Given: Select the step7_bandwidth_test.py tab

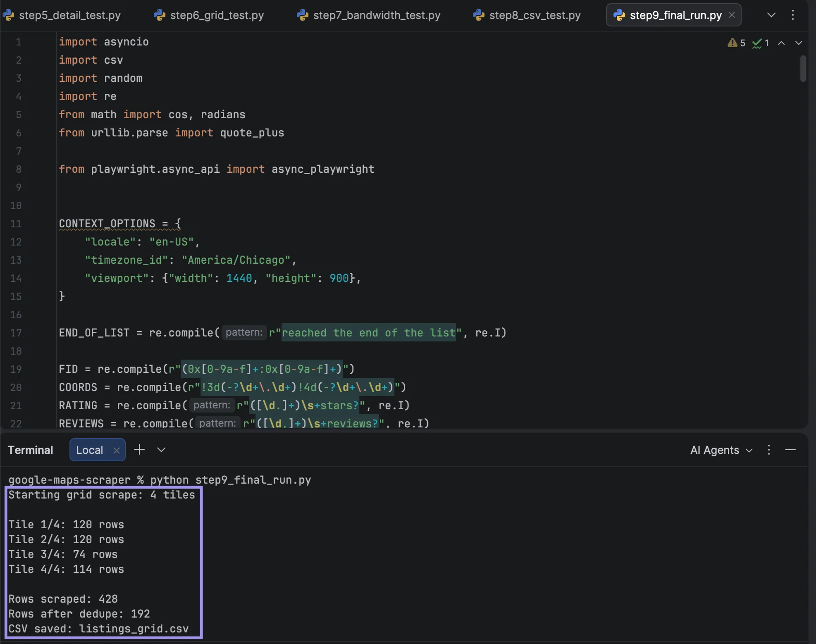Looking at the screenshot, I should point(369,15).
